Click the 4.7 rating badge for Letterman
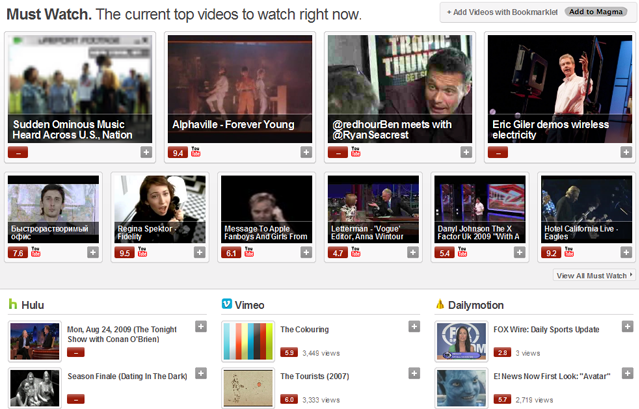The image size is (639, 409). click(x=338, y=253)
